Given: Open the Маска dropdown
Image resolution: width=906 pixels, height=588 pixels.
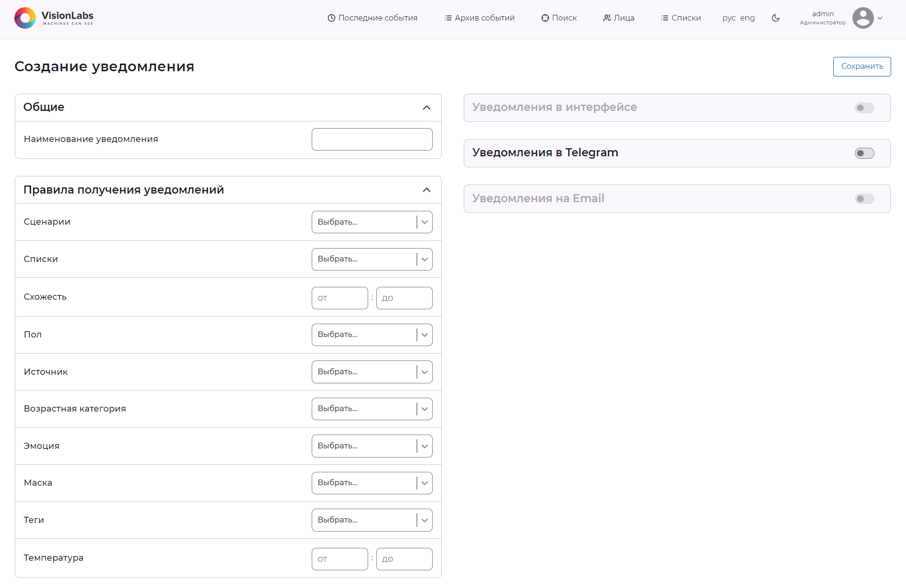Looking at the screenshot, I should tap(372, 483).
